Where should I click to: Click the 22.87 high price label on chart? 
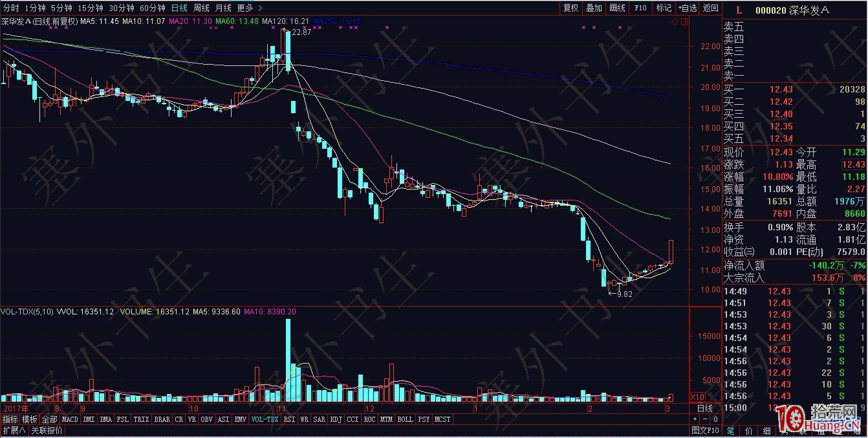point(301,32)
